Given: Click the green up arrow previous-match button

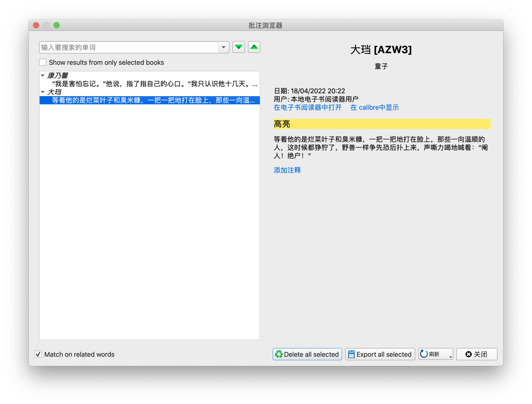Looking at the screenshot, I should click(254, 47).
